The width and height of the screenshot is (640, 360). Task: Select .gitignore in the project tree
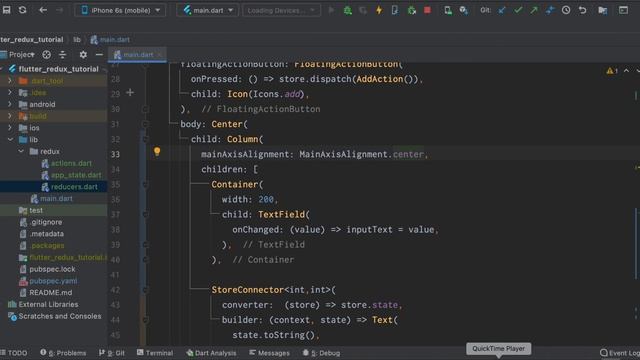[x=41, y=222]
